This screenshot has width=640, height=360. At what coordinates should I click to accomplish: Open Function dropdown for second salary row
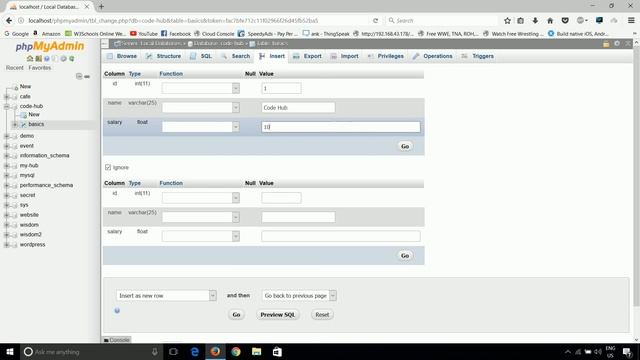tap(200, 236)
